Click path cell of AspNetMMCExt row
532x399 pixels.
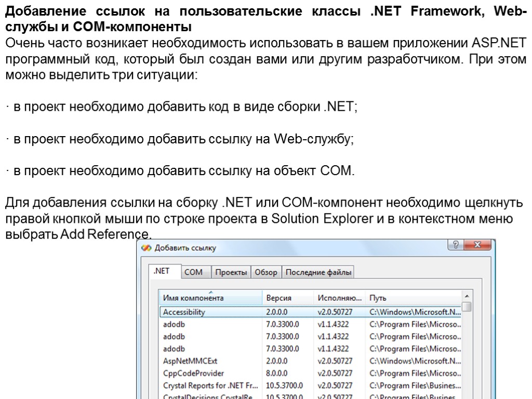[x=415, y=361]
